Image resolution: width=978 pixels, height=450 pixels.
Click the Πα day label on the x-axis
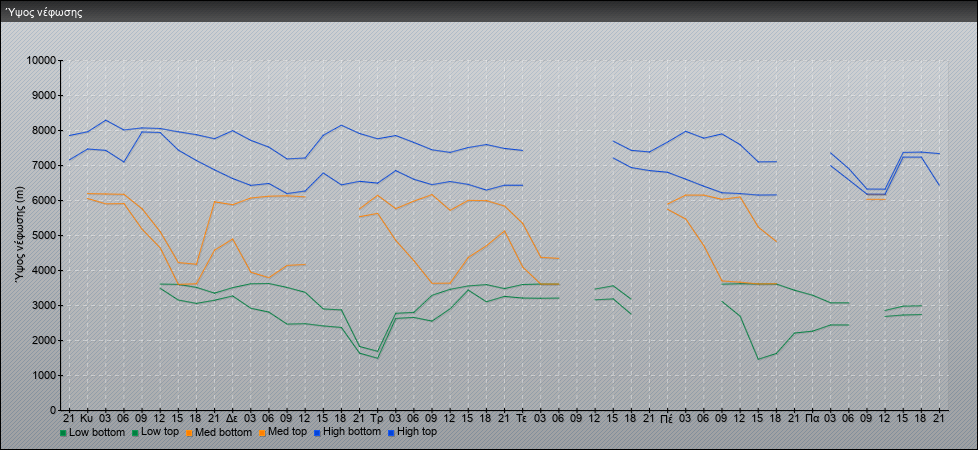pyautogui.click(x=812, y=418)
